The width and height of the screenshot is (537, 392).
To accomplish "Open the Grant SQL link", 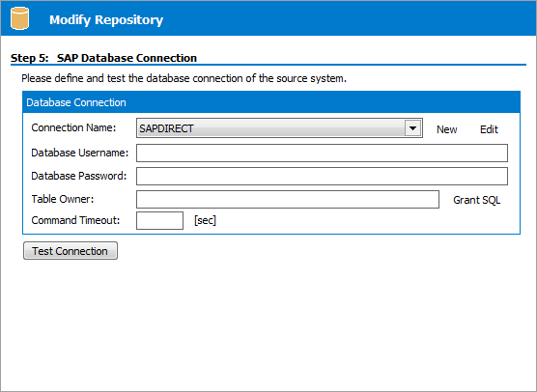I will (x=476, y=200).
